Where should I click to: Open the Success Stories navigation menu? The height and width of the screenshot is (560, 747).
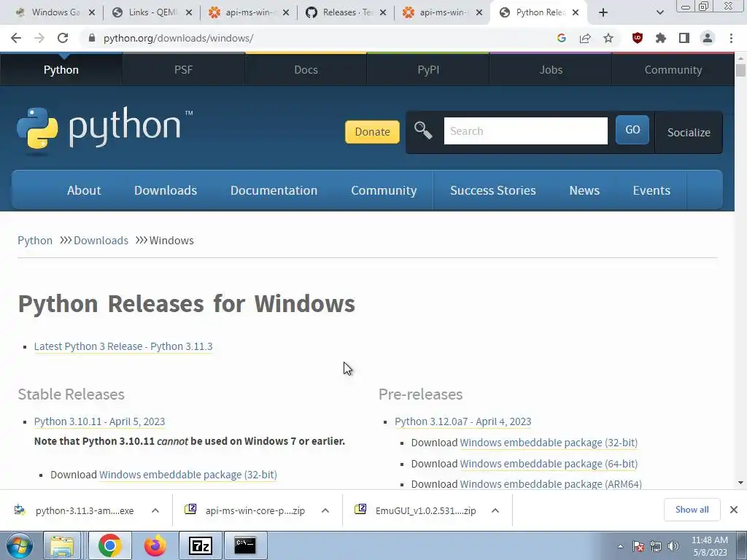tap(492, 190)
